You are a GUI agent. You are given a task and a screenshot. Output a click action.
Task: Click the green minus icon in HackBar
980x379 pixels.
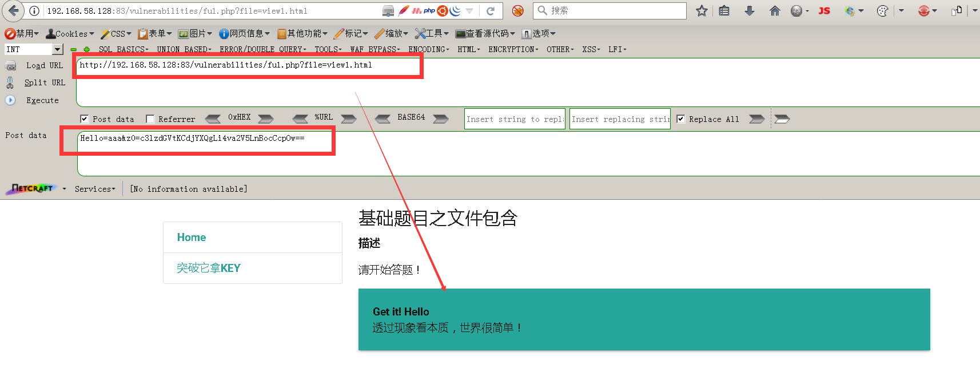(74, 50)
